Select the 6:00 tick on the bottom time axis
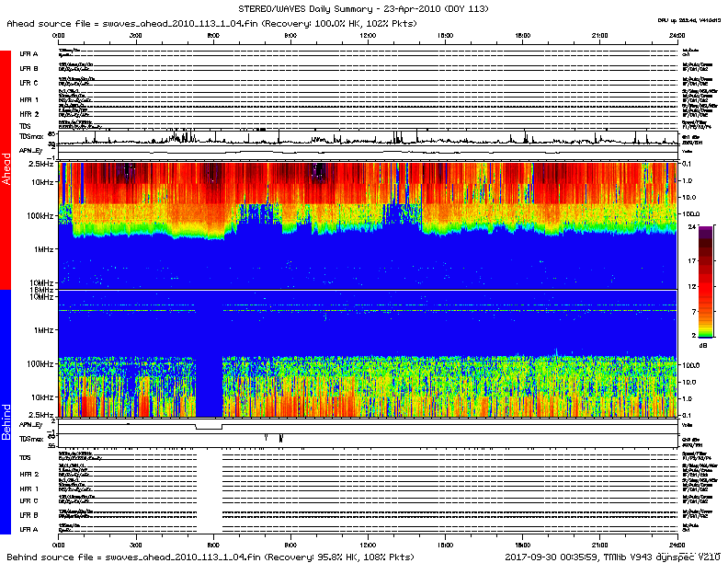 [213, 546]
